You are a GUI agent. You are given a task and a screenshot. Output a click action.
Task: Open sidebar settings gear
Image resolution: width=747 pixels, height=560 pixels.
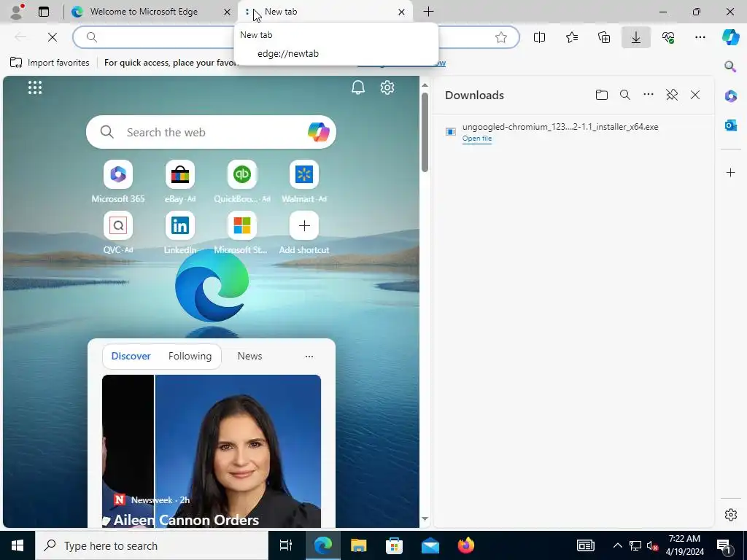731,515
